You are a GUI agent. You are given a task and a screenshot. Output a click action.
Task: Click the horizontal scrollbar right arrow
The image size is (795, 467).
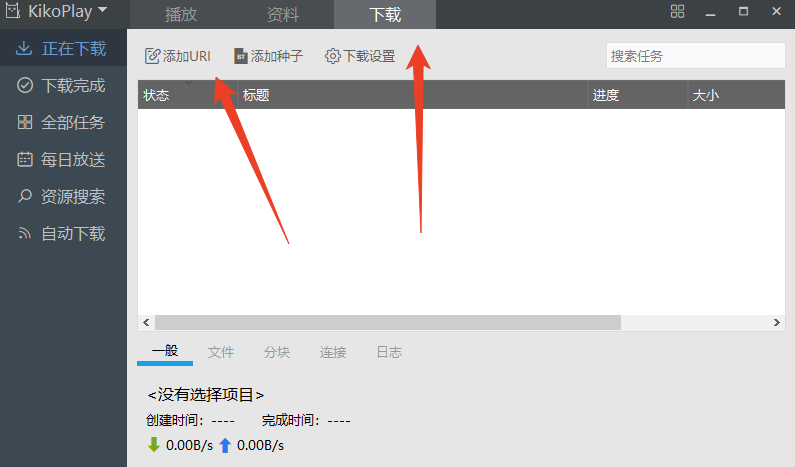coord(777,322)
